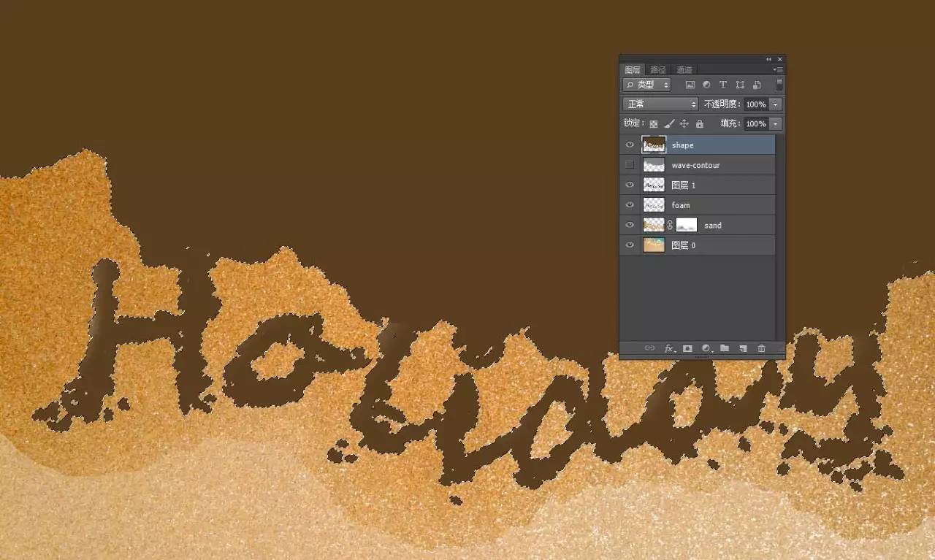Screen dimensions: 935x560
Task: Add a layer mask using the mask icon
Action: tap(687, 349)
